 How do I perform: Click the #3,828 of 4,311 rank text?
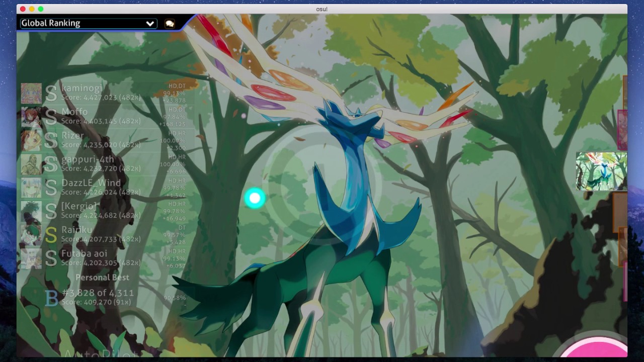point(98,293)
